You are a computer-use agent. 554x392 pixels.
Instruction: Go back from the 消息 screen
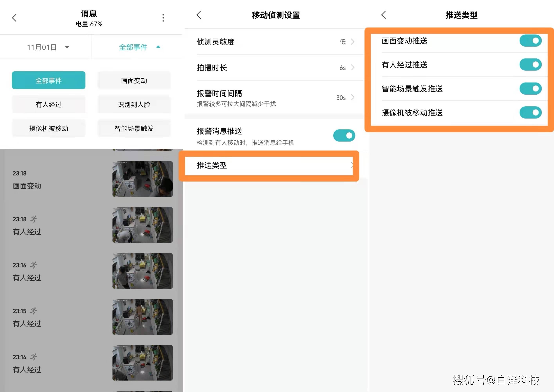(x=14, y=18)
